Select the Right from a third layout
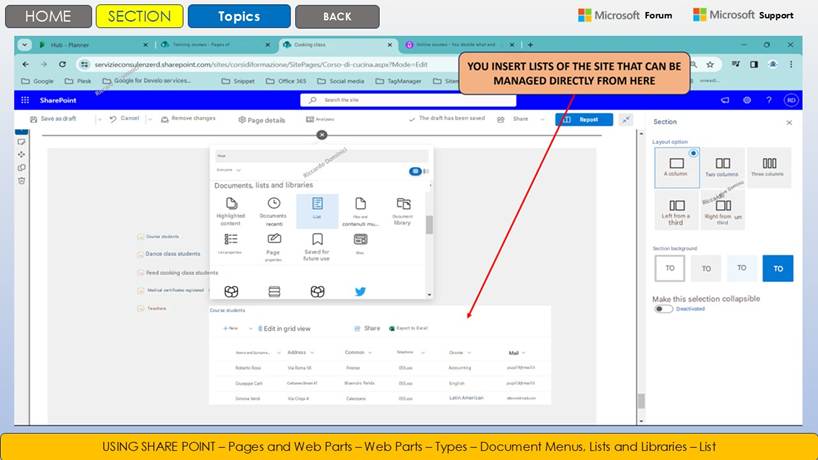 (723, 210)
